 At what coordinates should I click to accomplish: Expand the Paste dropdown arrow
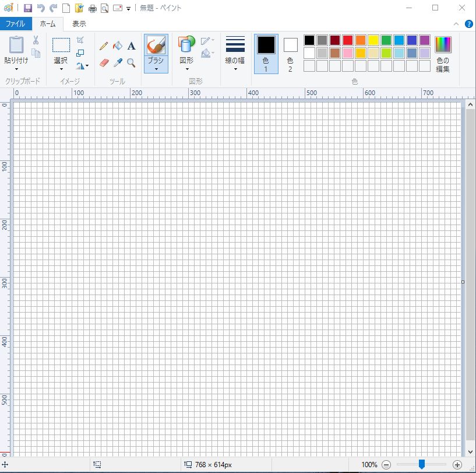16,69
